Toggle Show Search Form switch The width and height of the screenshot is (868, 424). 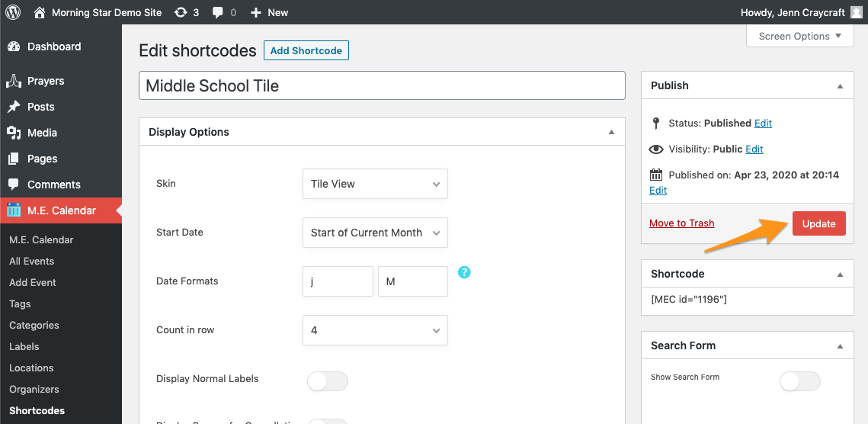tap(800, 381)
